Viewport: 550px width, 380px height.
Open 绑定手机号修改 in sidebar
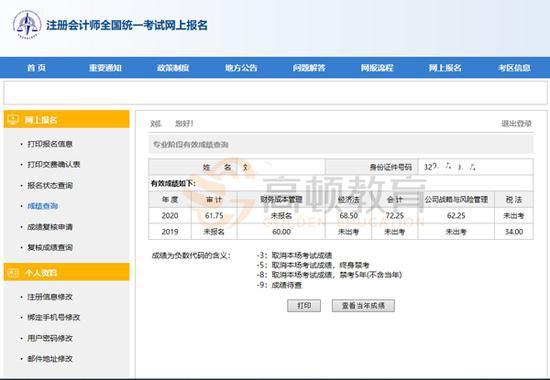pos(54,318)
